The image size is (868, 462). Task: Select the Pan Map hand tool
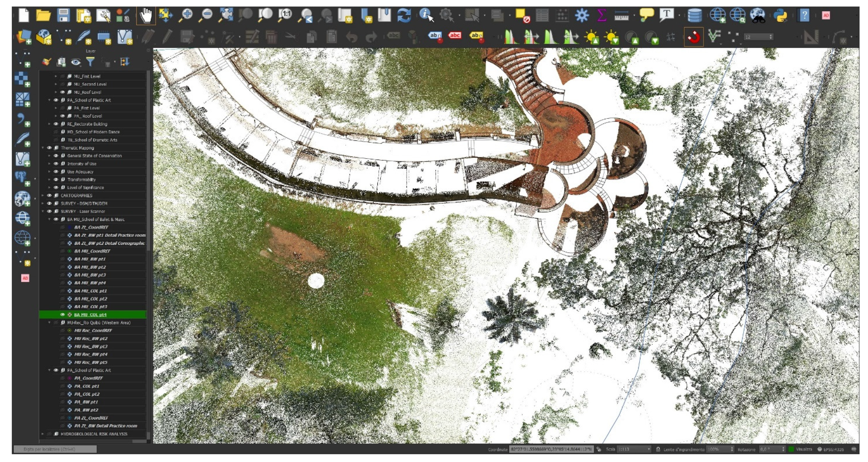point(146,15)
